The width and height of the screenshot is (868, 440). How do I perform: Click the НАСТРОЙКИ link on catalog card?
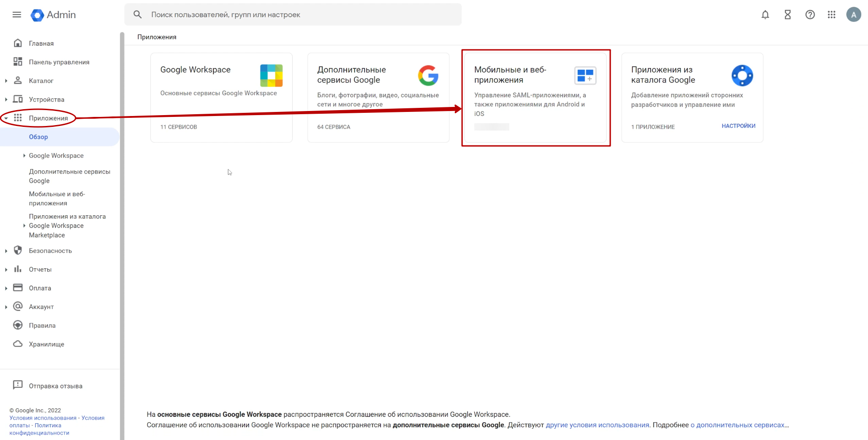click(x=738, y=126)
